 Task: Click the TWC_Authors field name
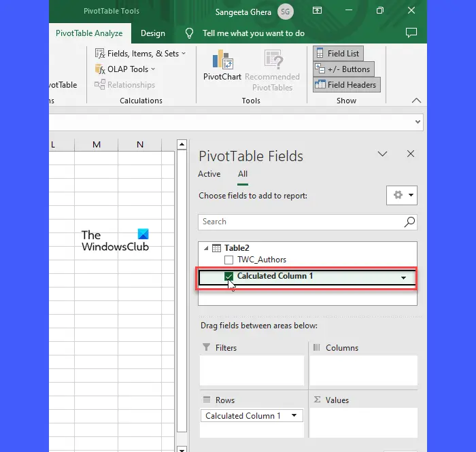coord(262,260)
